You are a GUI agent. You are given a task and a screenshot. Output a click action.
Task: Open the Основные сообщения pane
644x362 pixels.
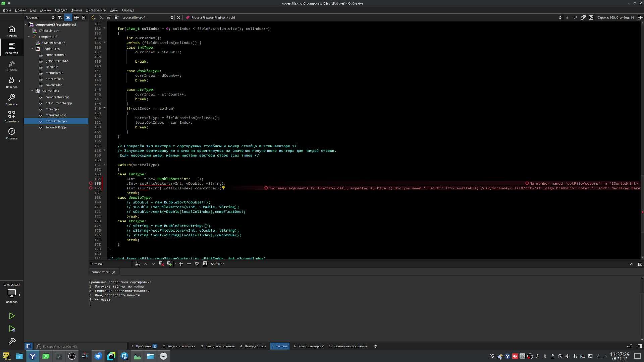pyautogui.click(x=348, y=346)
